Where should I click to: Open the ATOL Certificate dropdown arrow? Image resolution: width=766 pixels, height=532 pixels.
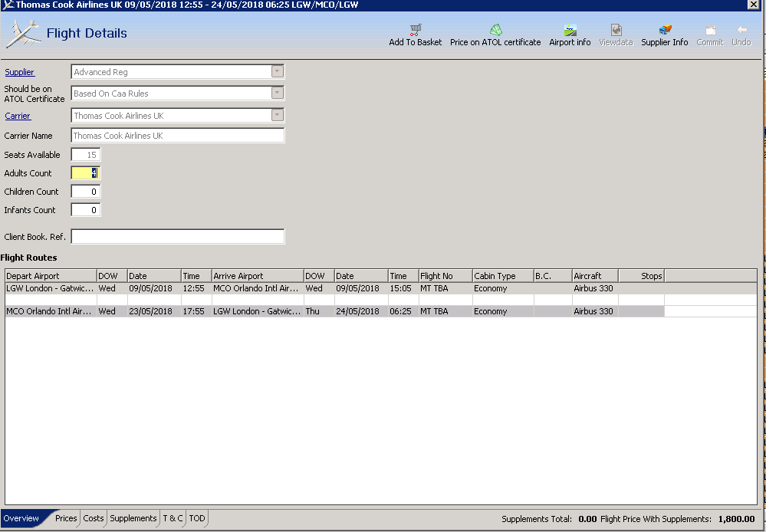pyautogui.click(x=277, y=93)
